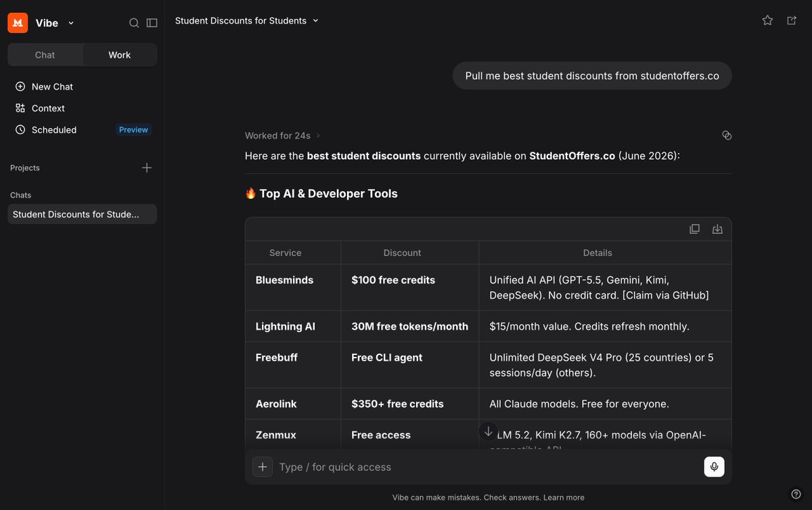Open search with the magnifier icon
Screen dimensions: 812x510
(x=134, y=23)
